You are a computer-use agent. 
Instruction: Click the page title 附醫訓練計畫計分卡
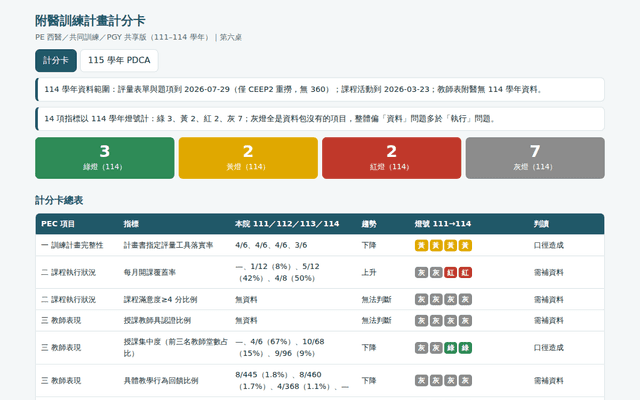pos(90,20)
